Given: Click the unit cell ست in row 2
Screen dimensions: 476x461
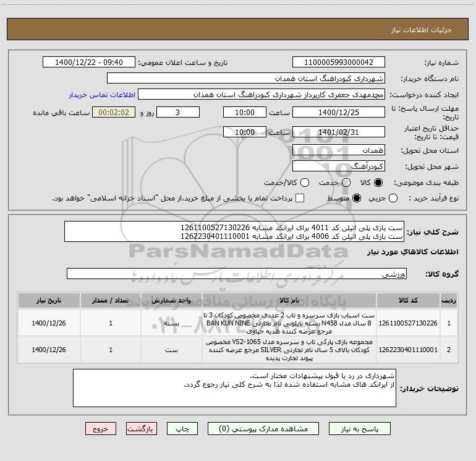Looking at the screenshot, I should click(171, 350).
